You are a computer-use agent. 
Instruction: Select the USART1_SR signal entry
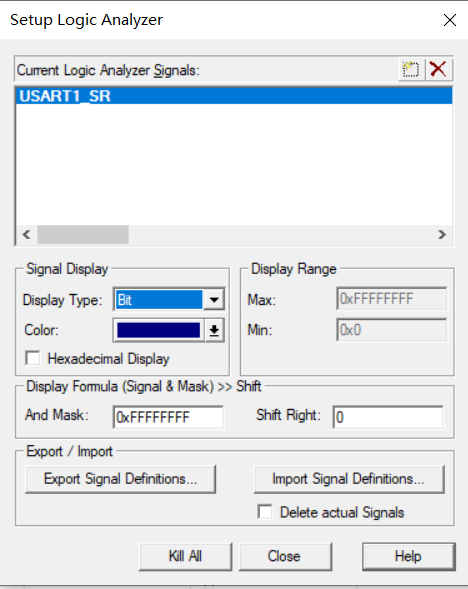coord(234,96)
